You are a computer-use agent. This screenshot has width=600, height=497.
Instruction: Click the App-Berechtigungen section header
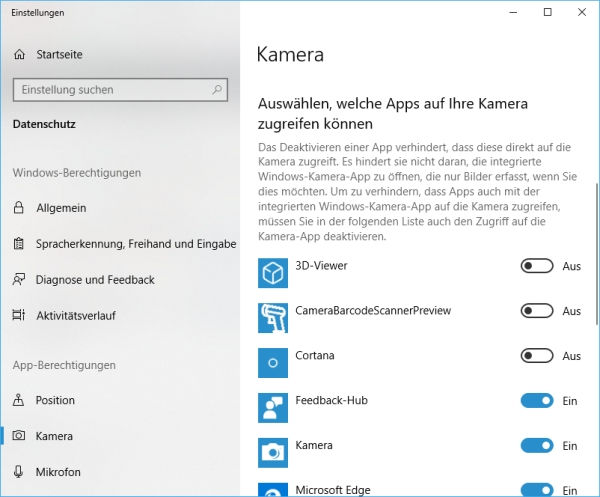pyautogui.click(x=64, y=365)
